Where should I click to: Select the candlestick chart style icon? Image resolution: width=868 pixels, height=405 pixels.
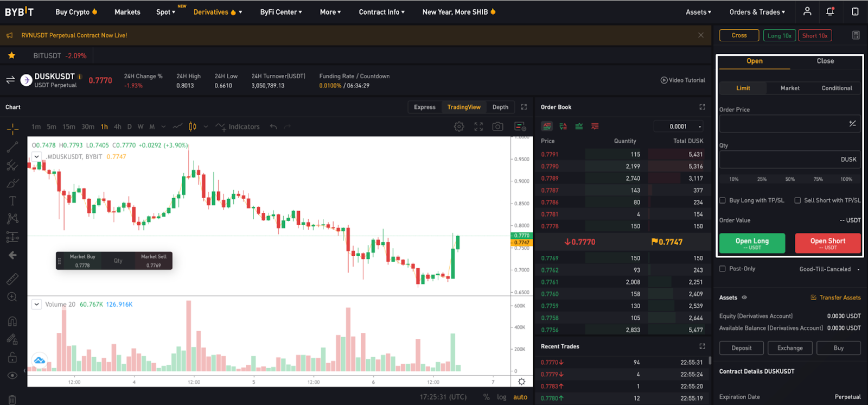tap(193, 126)
